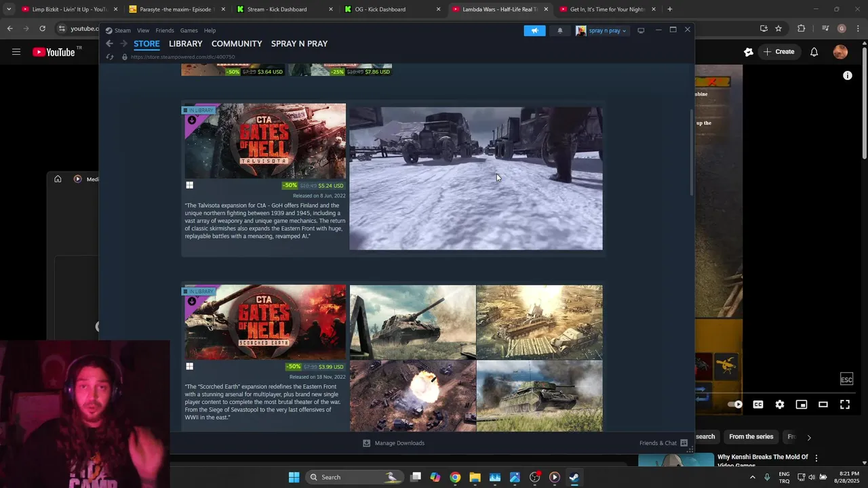Open the Friends menu in Steam
Image resolution: width=868 pixels, height=488 pixels.
click(x=165, y=30)
